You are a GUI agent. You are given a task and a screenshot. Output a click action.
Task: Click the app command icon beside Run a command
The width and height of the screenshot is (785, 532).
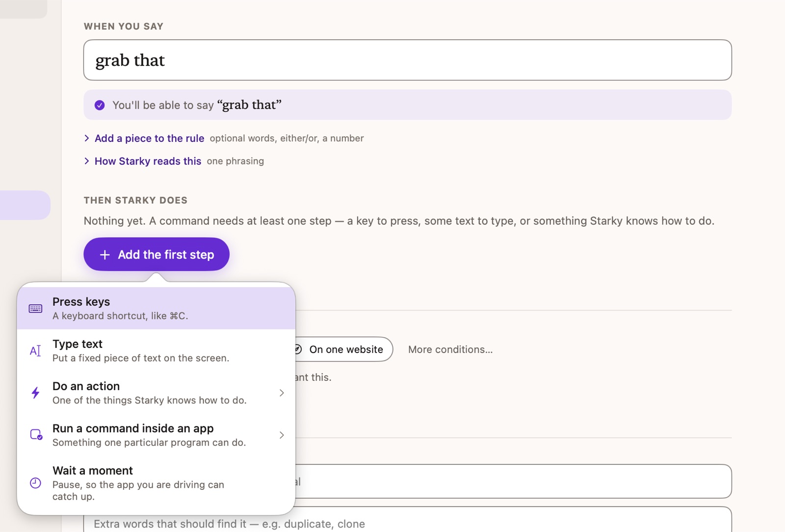pyautogui.click(x=36, y=435)
